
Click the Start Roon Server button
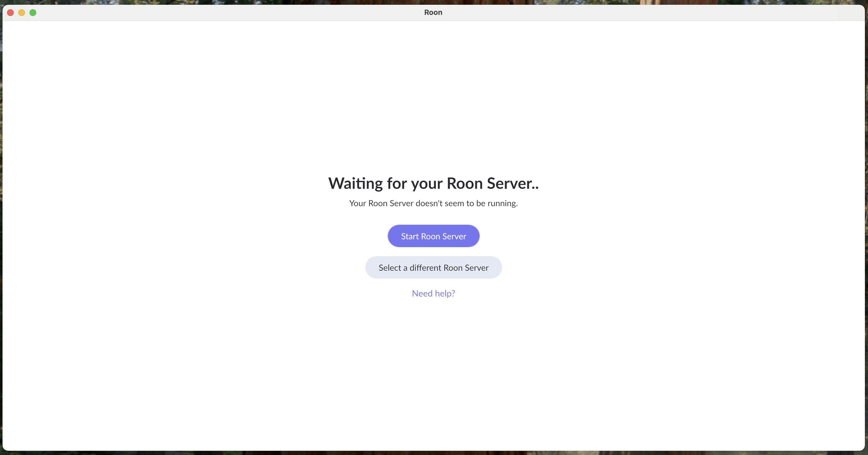tap(433, 236)
